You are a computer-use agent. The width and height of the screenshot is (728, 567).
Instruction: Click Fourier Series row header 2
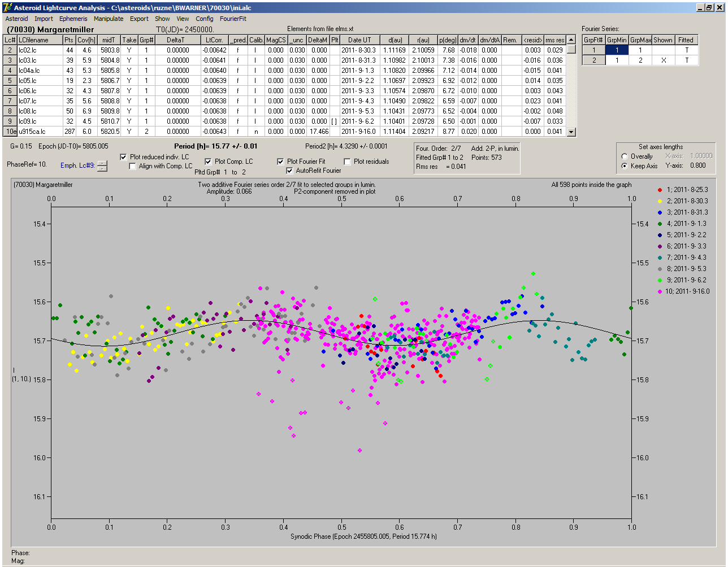(594, 60)
